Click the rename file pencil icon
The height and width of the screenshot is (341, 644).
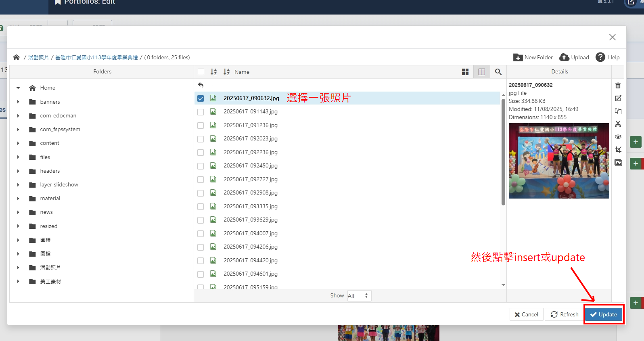tap(618, 98)
